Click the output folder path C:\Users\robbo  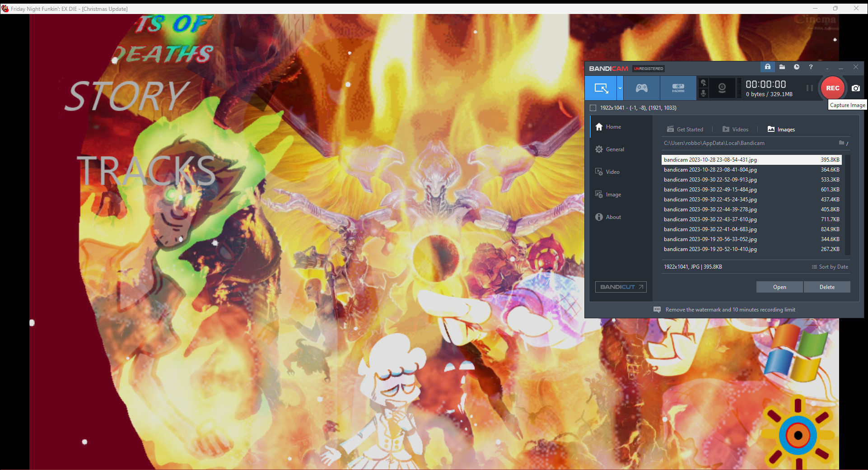(714, 143)
